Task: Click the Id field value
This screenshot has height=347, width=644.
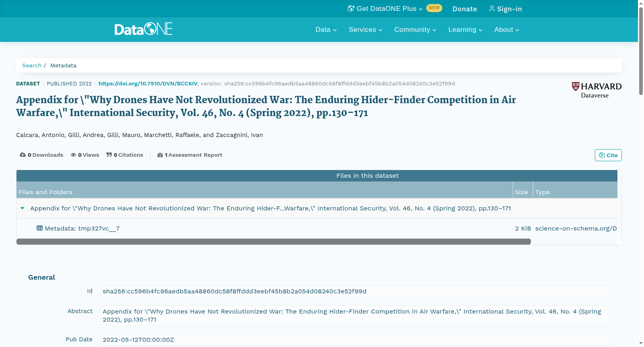Action: (355, 291)
